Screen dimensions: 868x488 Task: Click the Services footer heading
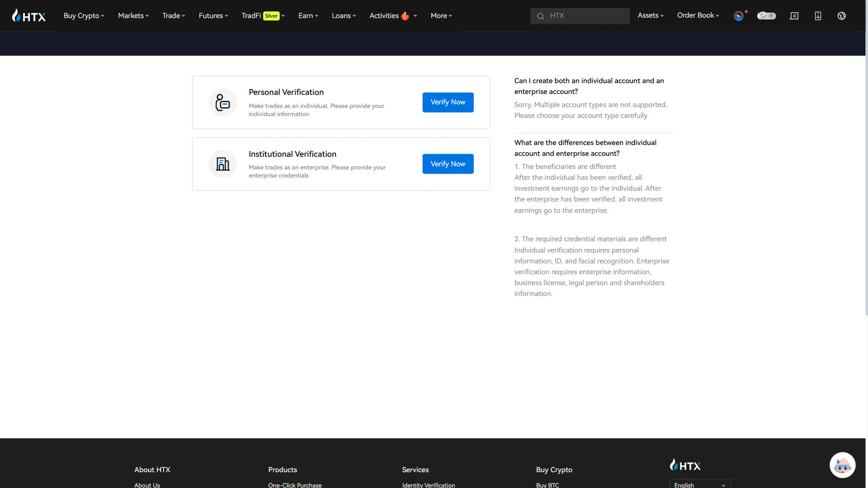point(415,470)
